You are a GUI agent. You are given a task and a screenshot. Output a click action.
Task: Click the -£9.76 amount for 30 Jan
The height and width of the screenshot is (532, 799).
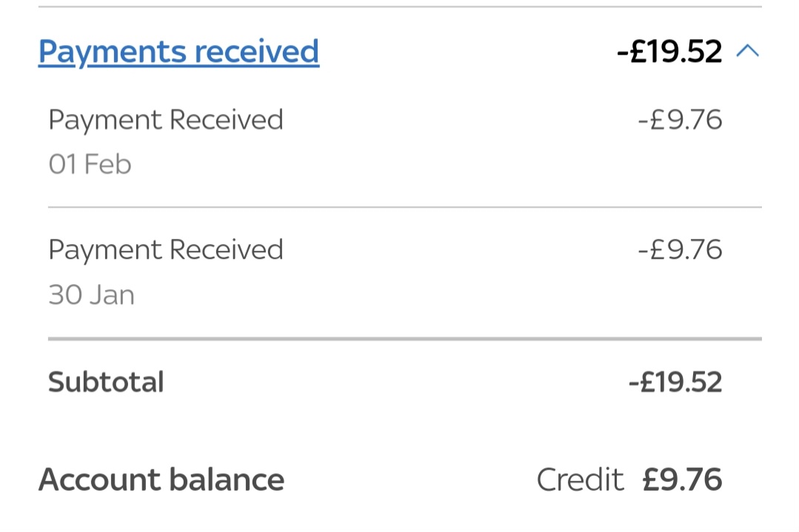pos(680,250)
